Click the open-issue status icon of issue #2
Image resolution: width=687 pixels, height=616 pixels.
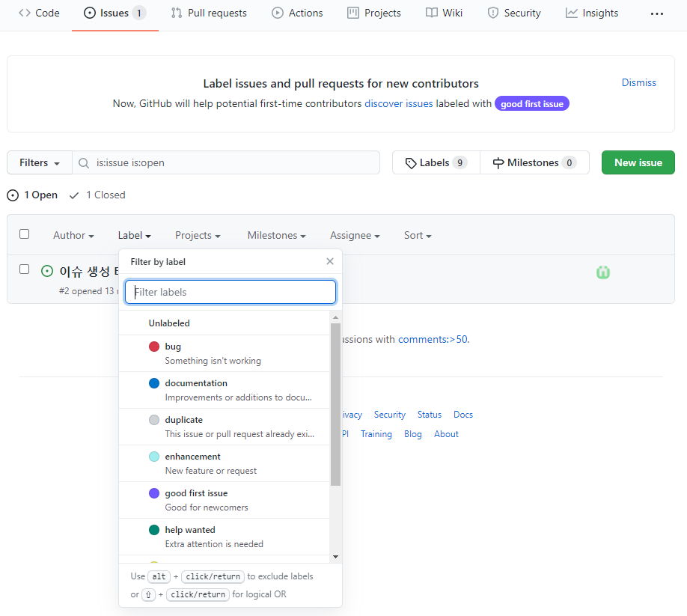47,271
